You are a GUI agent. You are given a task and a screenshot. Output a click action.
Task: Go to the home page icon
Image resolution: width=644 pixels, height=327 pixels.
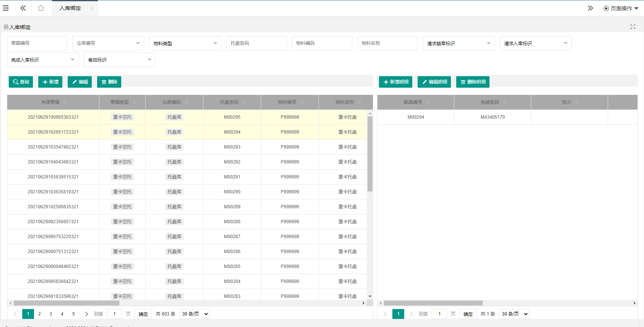pyautogui.click(x=41, y=8)
